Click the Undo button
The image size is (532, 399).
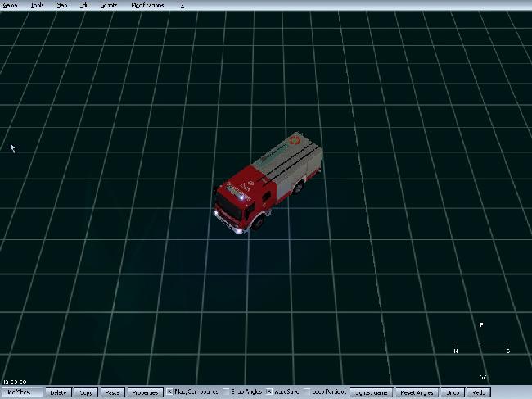(x=453, y=392)
